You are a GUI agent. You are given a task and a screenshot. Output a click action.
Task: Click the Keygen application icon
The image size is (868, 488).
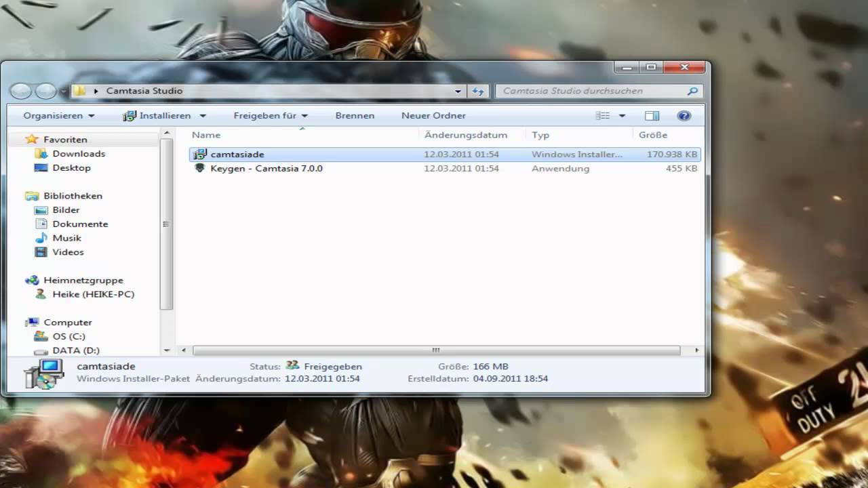pyautogui.click(x=199, y=168)
